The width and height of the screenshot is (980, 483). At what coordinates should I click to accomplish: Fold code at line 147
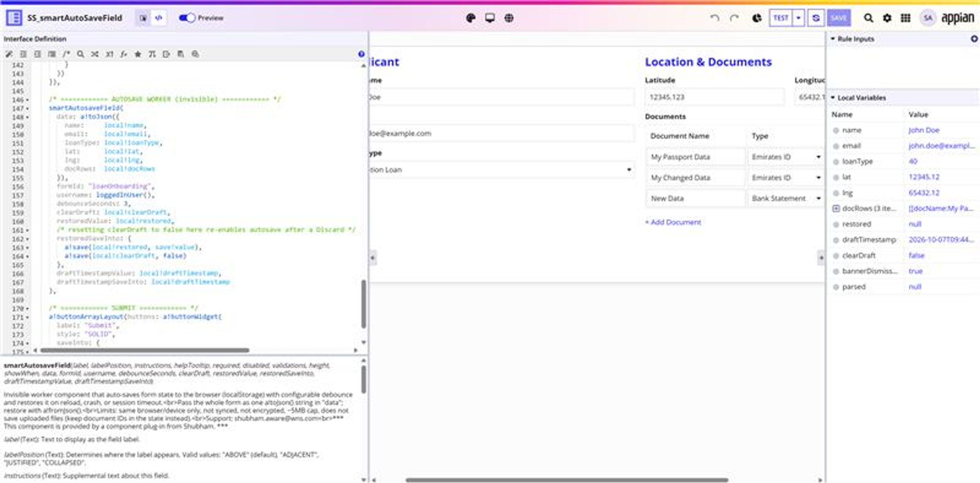coord(27,109)
